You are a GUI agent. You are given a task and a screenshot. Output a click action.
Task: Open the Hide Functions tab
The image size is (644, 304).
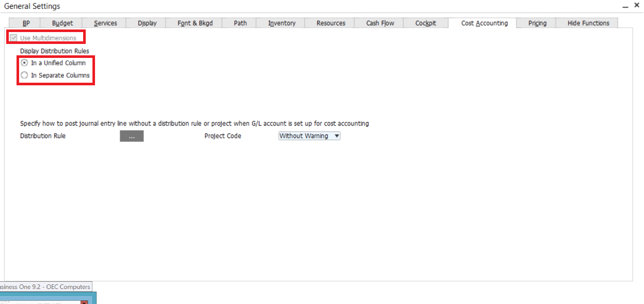(x=588, y=23)
